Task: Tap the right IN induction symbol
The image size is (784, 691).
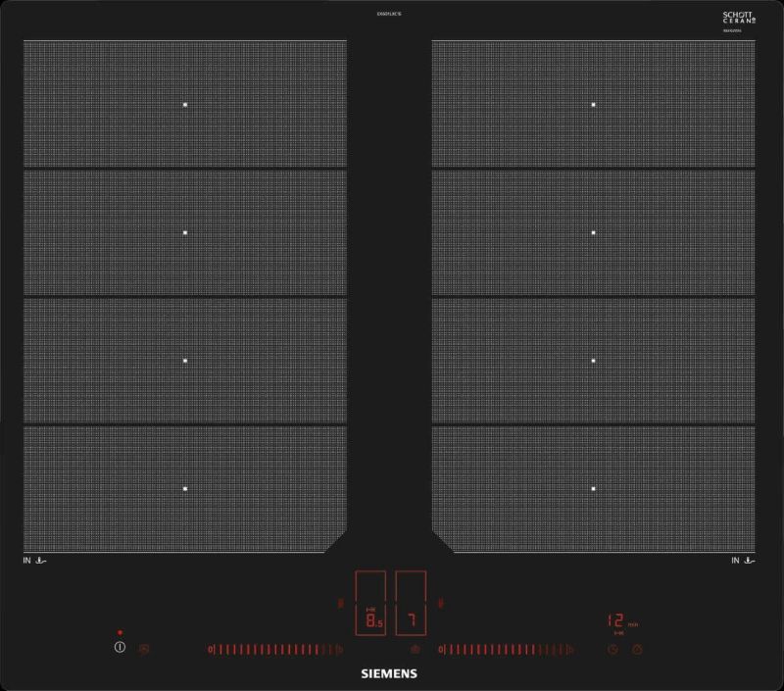Action: tap(743, 561)
